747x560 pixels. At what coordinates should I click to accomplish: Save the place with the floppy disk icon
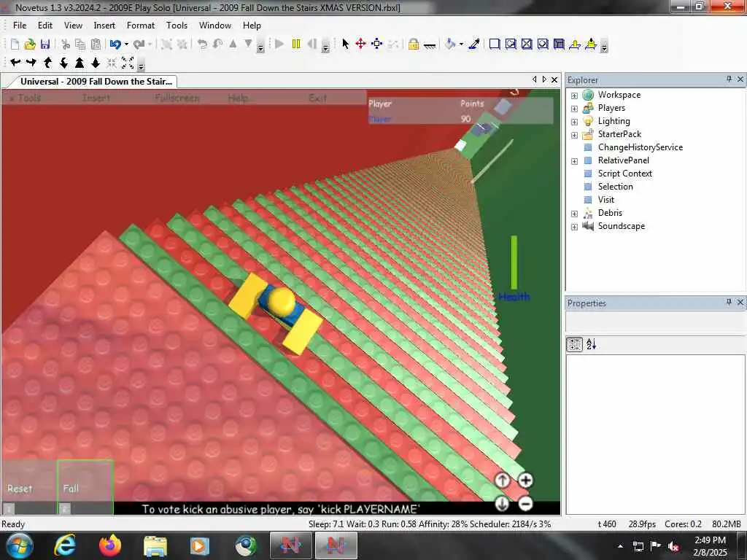pyautogui.click(x=45, y=44)
